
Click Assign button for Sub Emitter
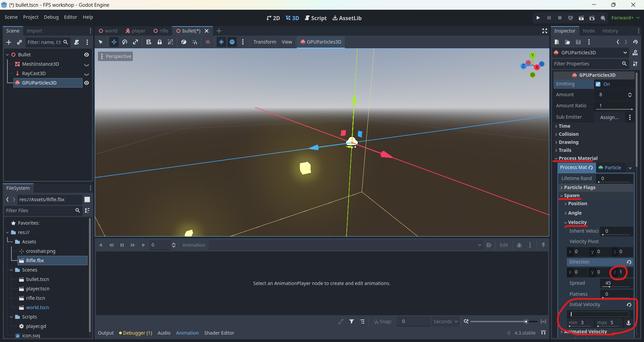tap(609, 117)
